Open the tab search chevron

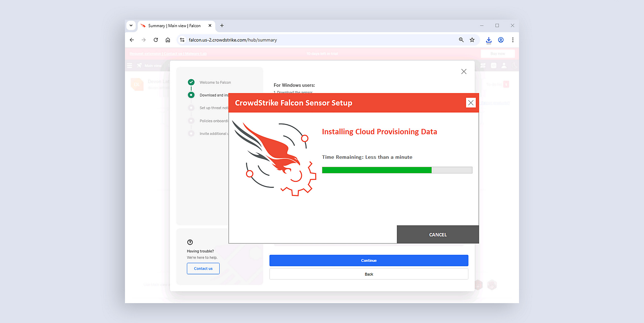pyautogui.click(x=131, y=25)
